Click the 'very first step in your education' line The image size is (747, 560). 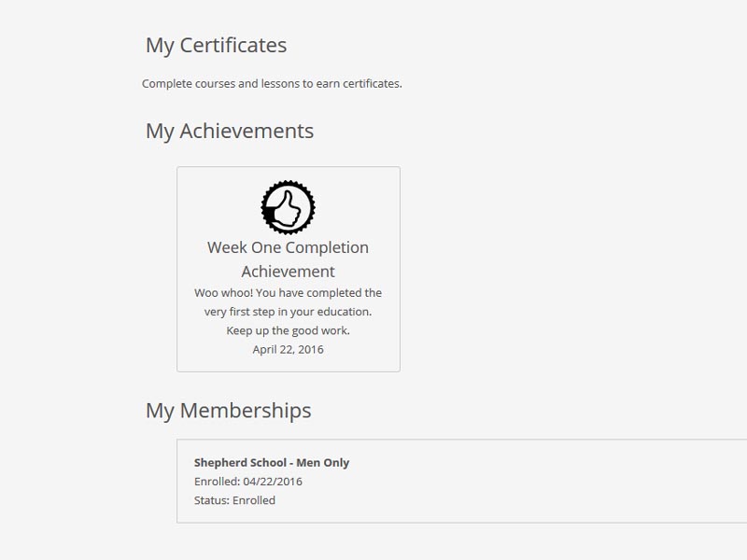point(288,312)
